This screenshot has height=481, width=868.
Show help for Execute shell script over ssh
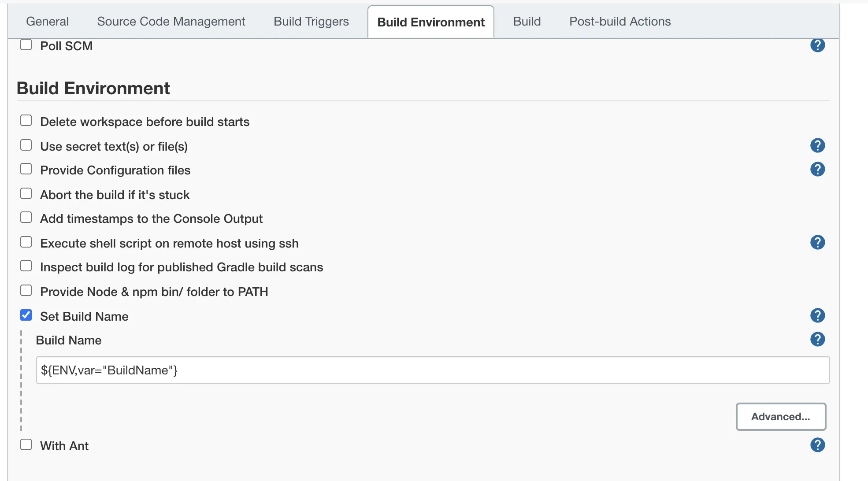[x=817, y=242]
